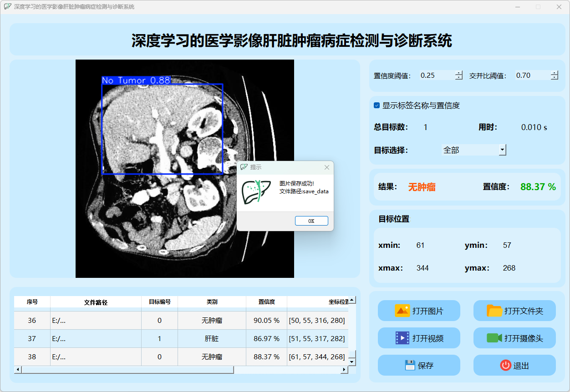
Task: Click the red power exit icon
Action: click(x=505, y=365)
